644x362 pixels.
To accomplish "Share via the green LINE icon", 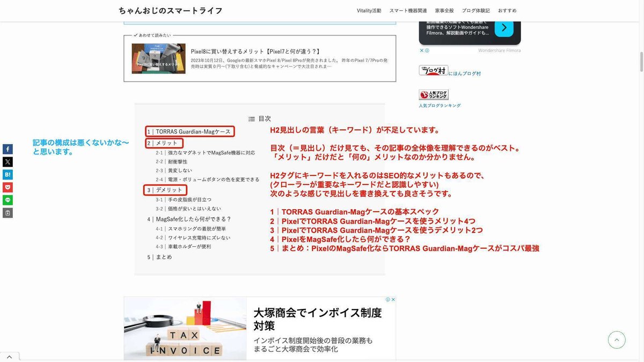I will (x=8, y=200).
